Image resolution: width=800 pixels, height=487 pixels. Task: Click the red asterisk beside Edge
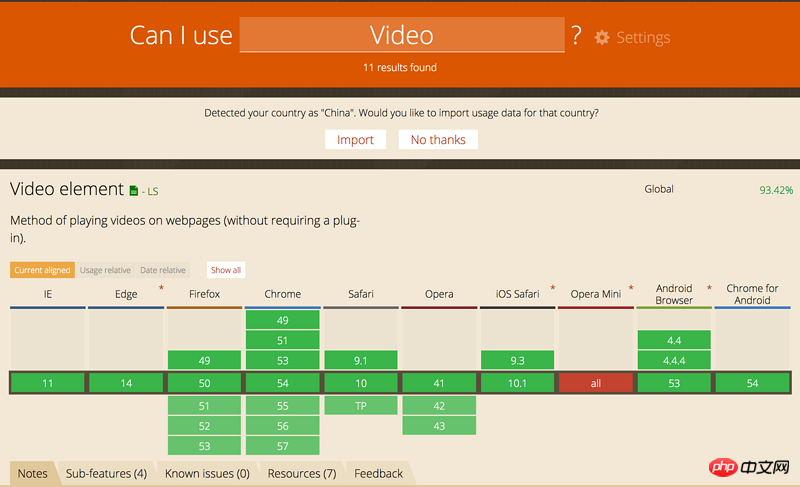pos(160,288)
